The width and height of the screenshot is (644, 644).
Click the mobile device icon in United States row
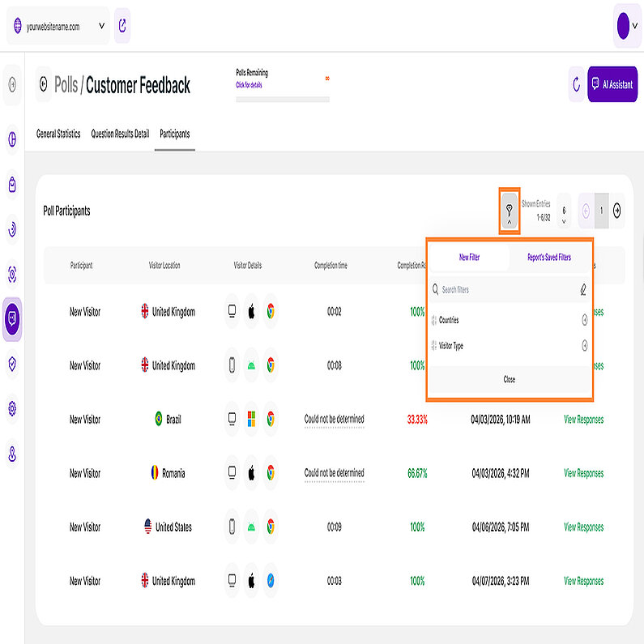(232, 527)
